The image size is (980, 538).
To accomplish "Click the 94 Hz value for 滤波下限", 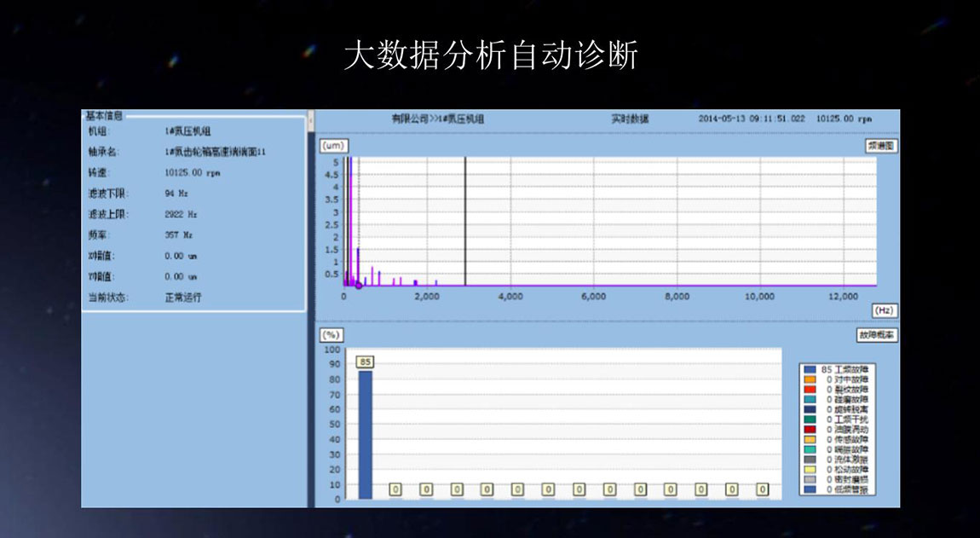I will click(x=176, y=194).
